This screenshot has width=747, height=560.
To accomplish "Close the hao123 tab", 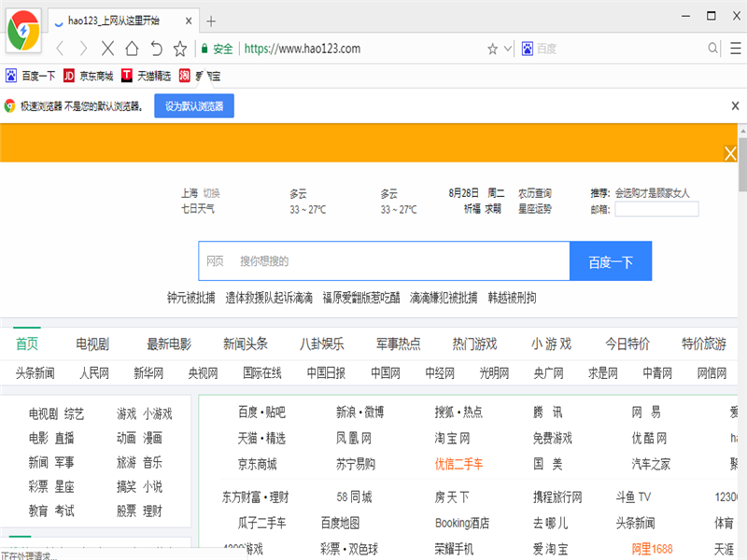I will 189,21.
